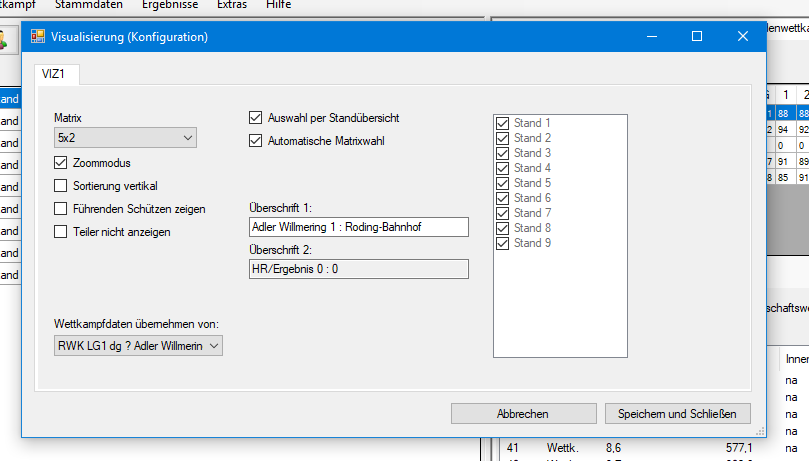This screenshot has height=461, width=809.
Task: Click the Visualisierung dialog title icon
Action: pyautogui.click(x=38, y=37)
